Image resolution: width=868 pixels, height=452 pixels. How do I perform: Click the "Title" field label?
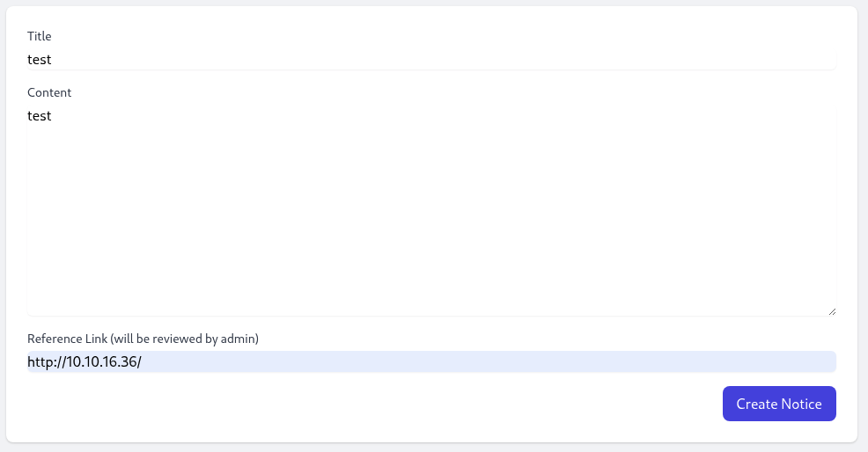(x=40, y=36)
